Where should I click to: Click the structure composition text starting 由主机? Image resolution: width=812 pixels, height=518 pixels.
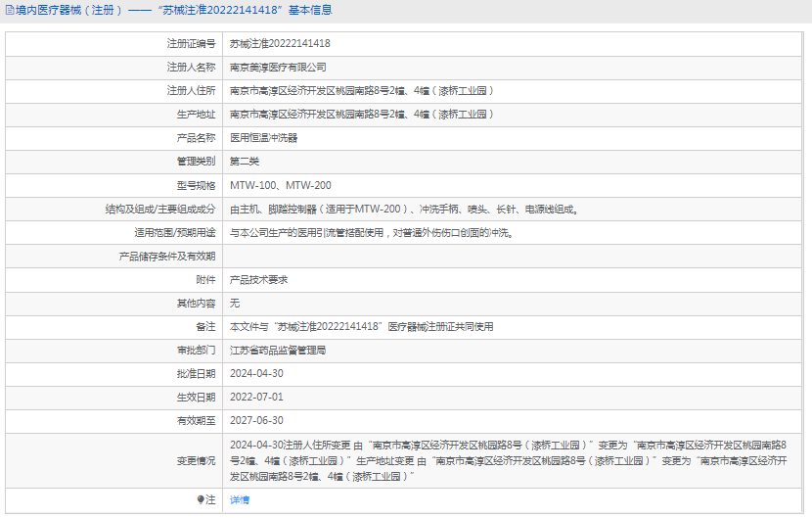point(404,210)
